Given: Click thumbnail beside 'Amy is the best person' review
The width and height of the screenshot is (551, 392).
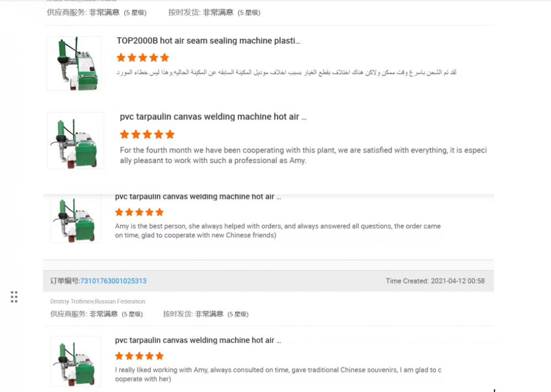Looking at the screenshot, I should click(x=75, y=219).
